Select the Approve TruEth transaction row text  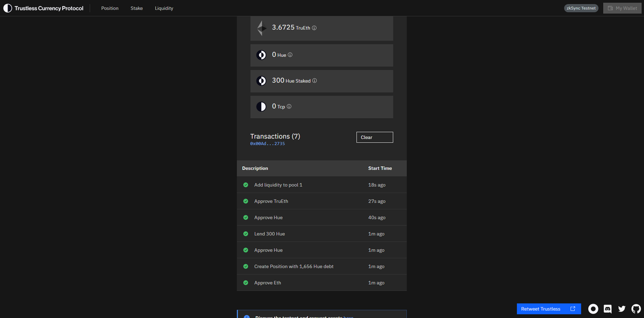click(271, 201)
